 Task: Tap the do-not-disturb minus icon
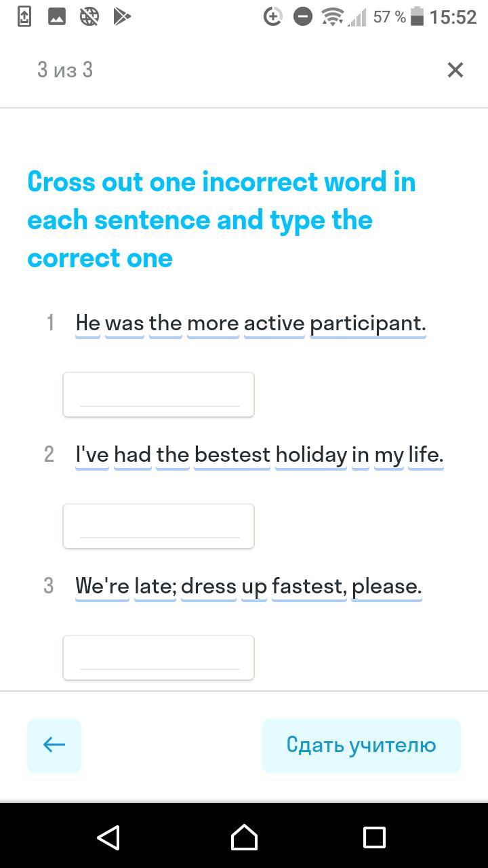click(x=302, y=17)
